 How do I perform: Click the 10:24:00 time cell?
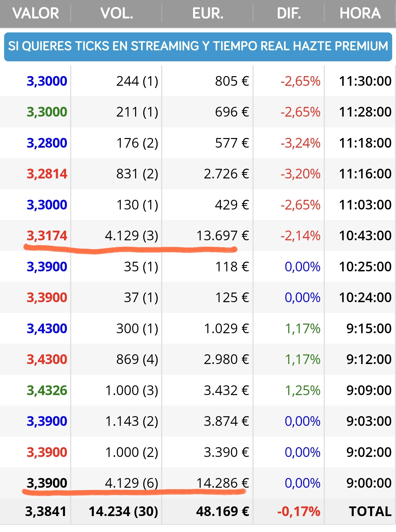365,297
